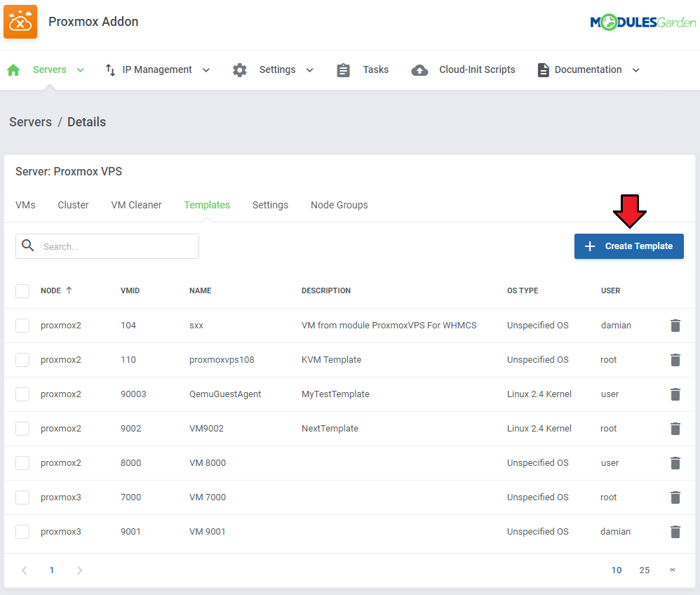Delete the proxmoxvps108 template via trash icon
This screenshot has height=595, width=700.
click(675, 360)
